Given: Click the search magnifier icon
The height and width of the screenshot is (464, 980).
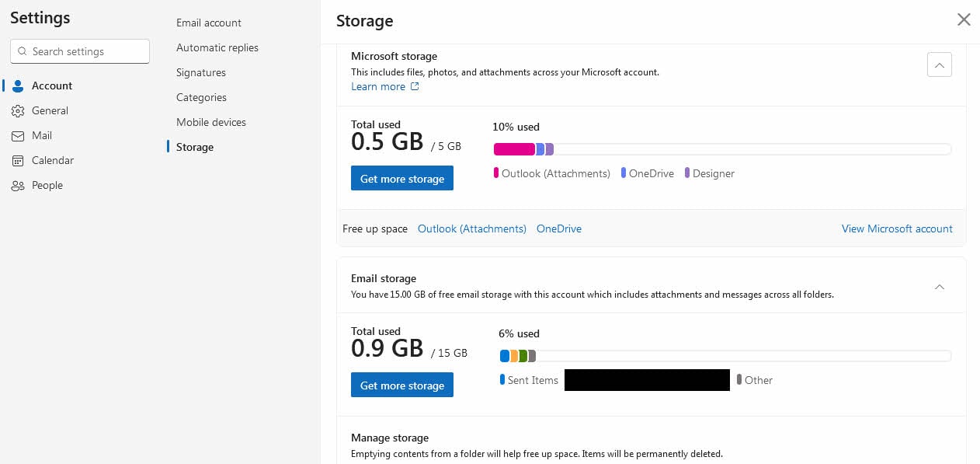Looking at the screenshot, I should coord(22,51).
